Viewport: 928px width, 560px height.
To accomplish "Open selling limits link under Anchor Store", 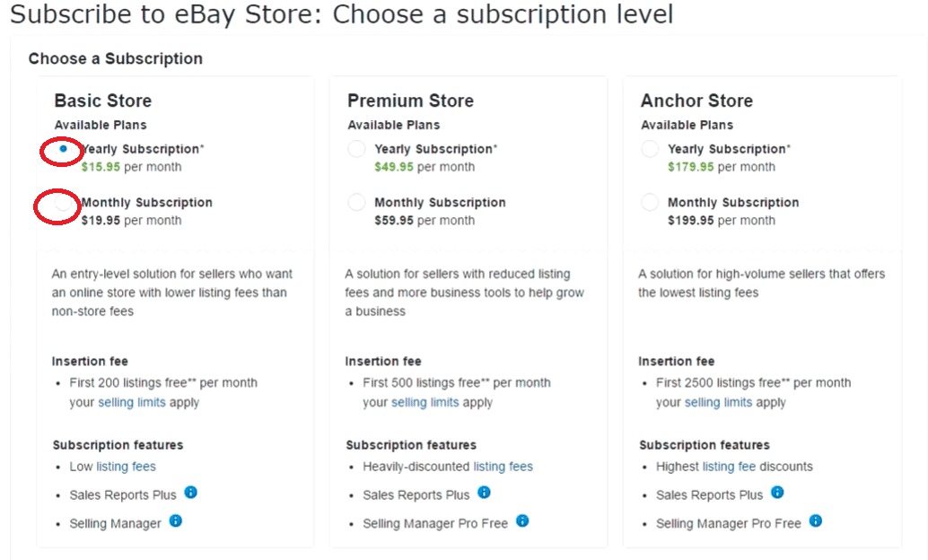I will 719,403.
